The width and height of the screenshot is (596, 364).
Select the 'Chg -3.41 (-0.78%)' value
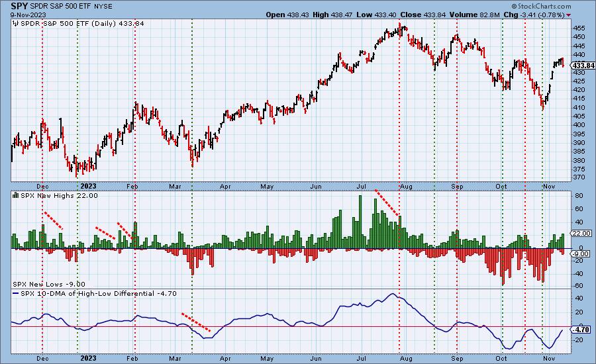click(x=534, y=15)
